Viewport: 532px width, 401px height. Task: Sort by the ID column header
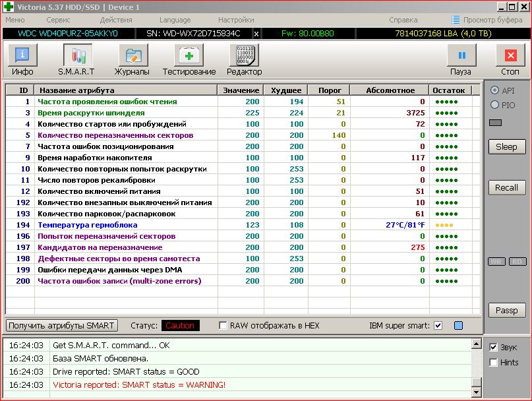20,90
